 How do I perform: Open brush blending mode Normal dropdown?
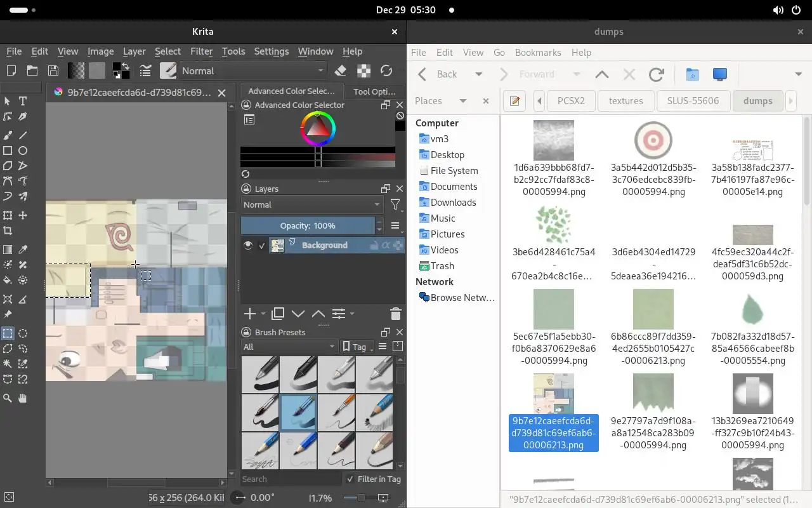(x=254, y=70)
